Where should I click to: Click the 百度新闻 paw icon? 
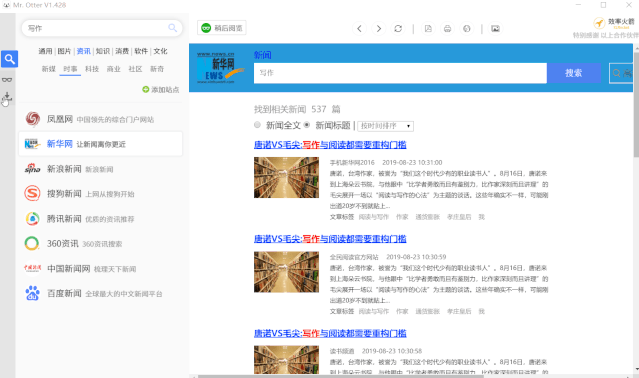tap(33, 293)
